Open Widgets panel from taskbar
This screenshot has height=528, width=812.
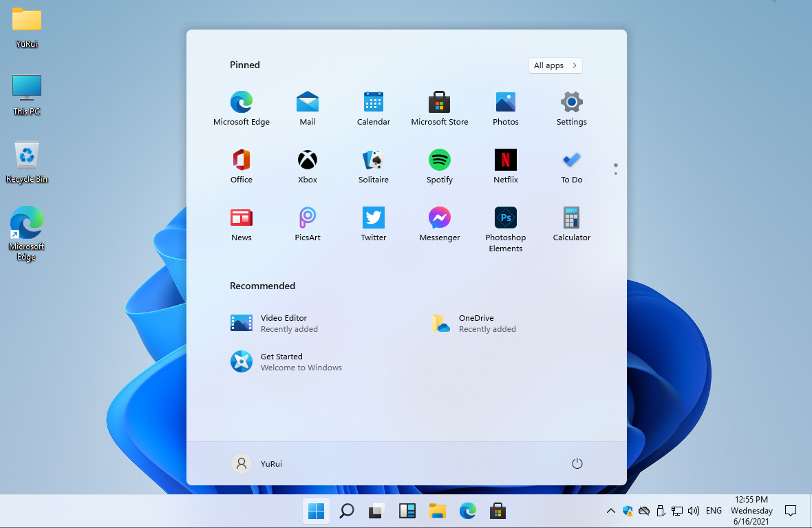click(x=407, y=511)
